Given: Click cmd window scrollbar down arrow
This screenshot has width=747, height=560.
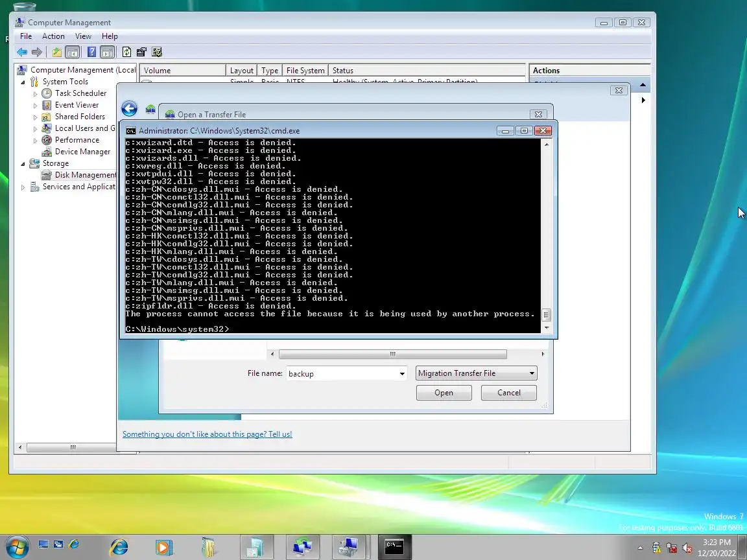Looking at the screenshot, I should [x=547, y=327].
